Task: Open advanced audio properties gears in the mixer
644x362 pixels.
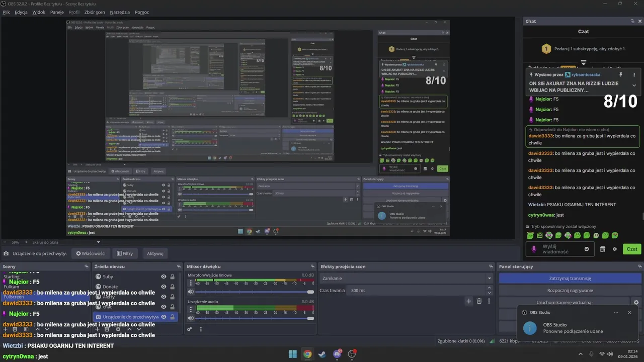Action: (x=190, y=329)
